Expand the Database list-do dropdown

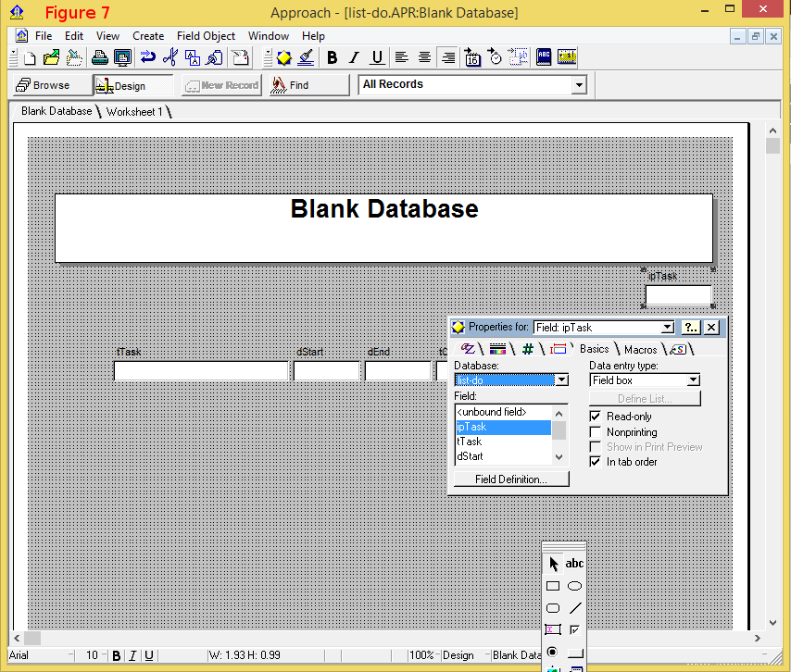[x=560, y=380]
